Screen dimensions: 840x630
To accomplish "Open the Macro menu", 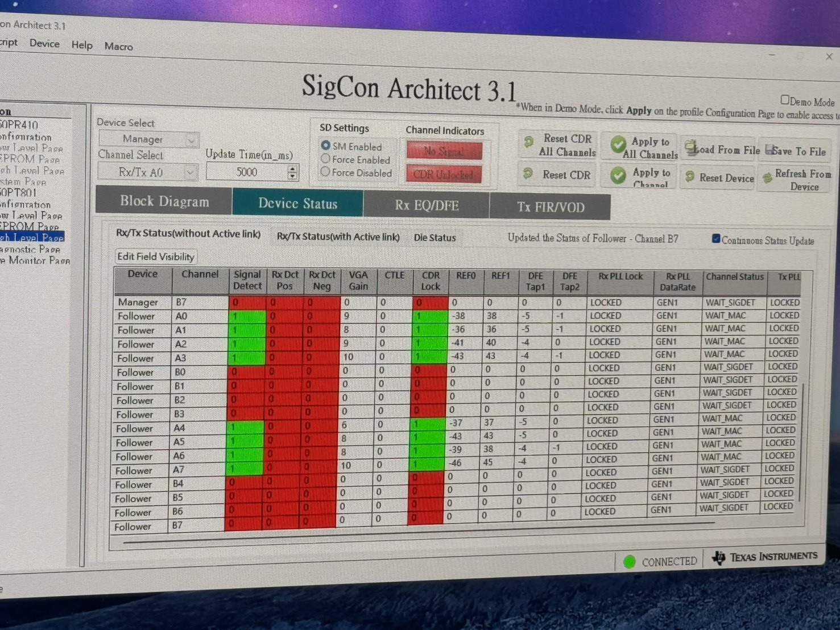I will coord(118,46).
